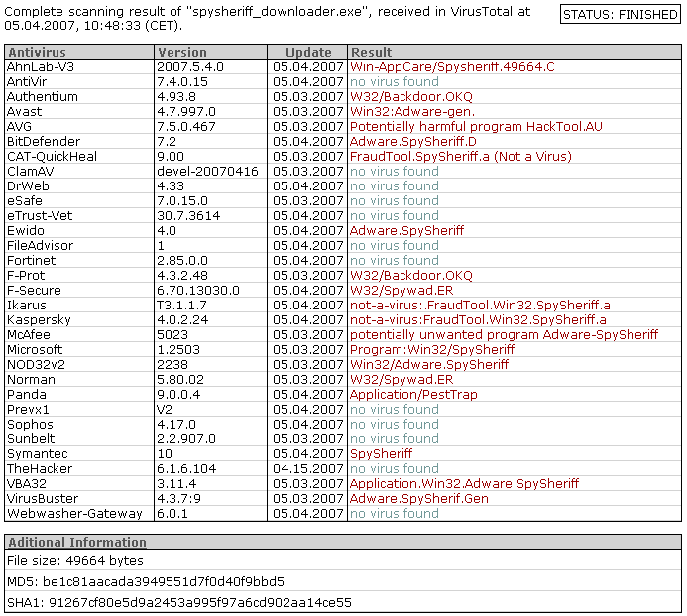
Task: Click Microsoft result Program:Win32/SpySheriff
Action: 432,350
